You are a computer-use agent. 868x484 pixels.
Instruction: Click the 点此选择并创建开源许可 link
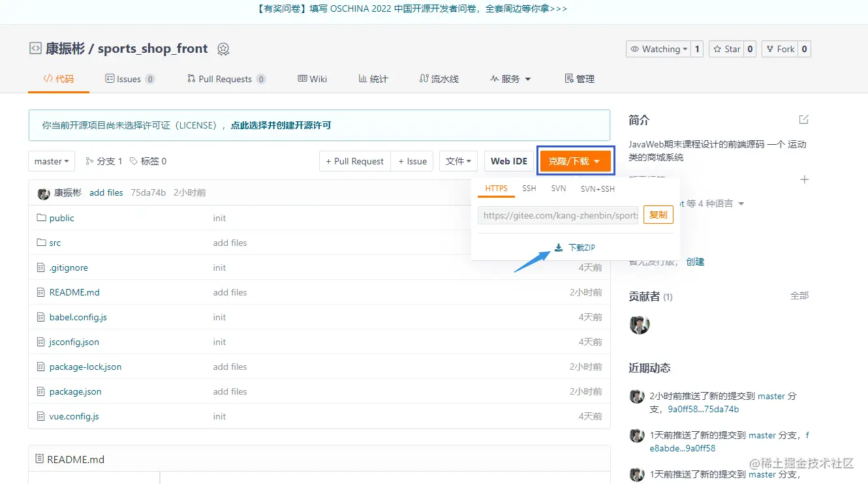[281, 125]
